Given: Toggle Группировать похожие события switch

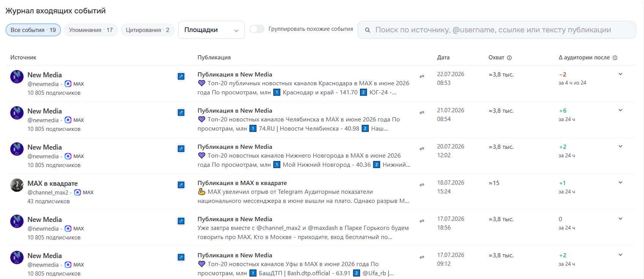Looking at the screenshot, I should pos(257,29).
